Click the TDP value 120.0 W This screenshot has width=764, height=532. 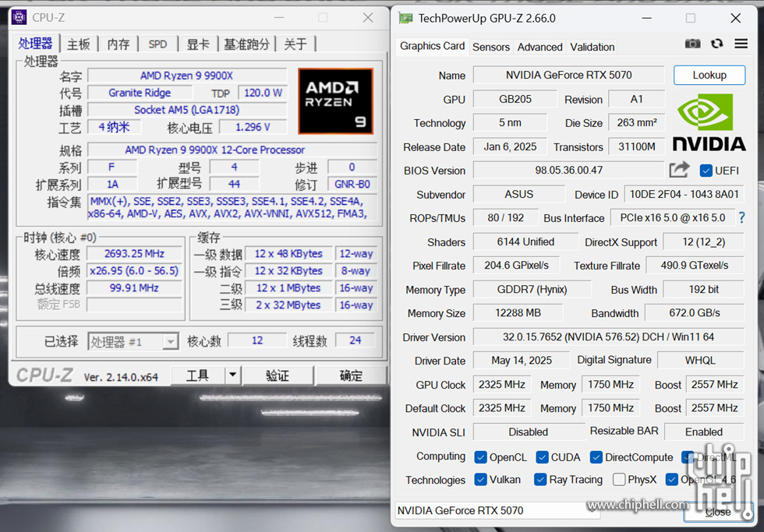pos(263,93)
